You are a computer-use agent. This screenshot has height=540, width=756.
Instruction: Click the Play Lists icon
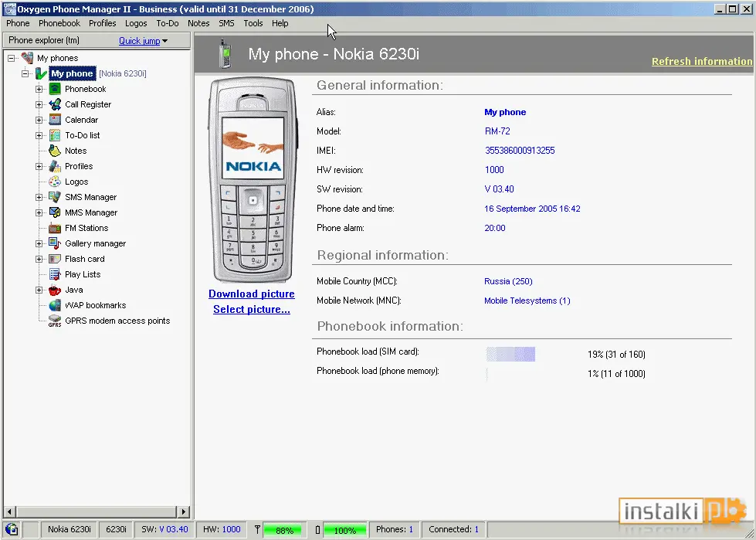[55, 274]
